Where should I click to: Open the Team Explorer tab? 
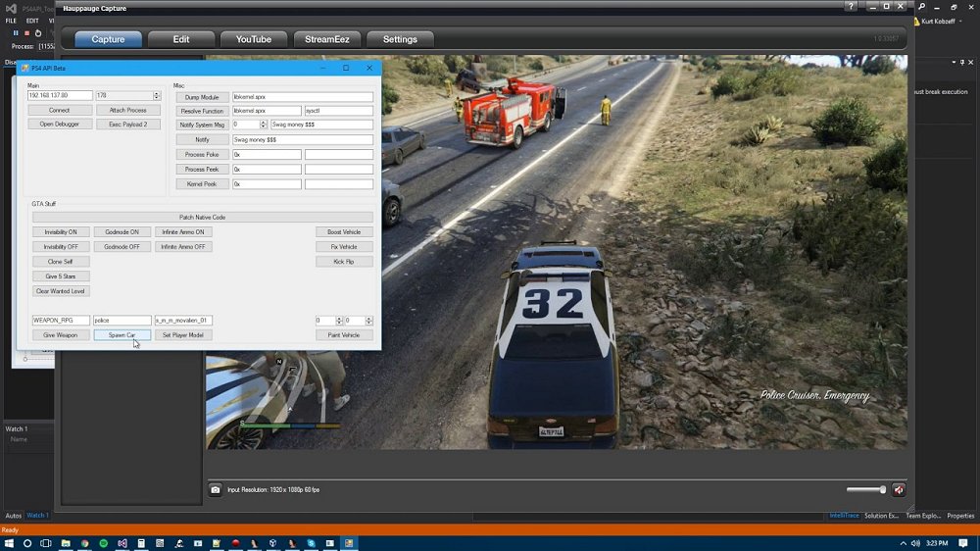tap(923, 516)
